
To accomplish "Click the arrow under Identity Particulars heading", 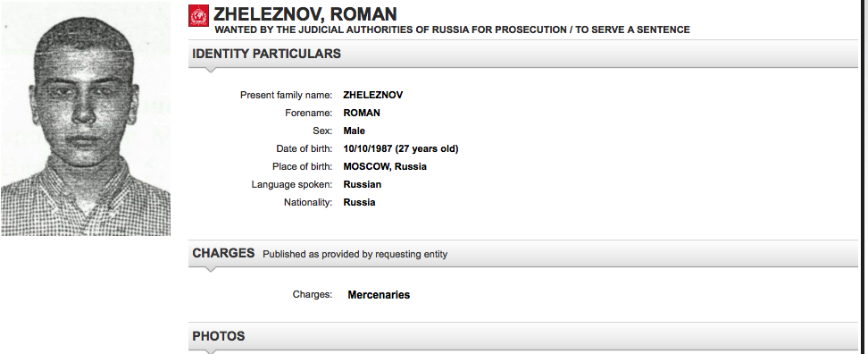I will [211, 71].
